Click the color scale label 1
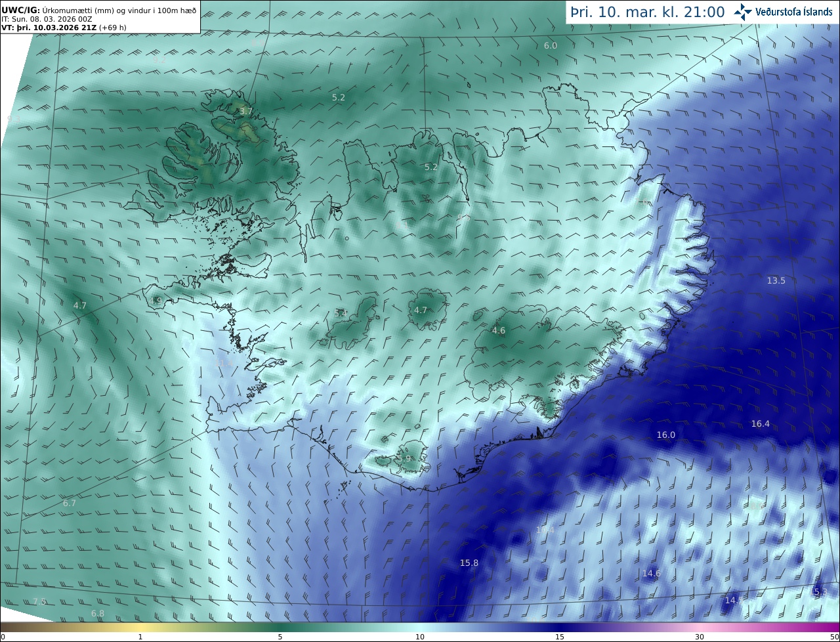The height and width of the screenshot is (642, 840). click(x=140, y=637)
